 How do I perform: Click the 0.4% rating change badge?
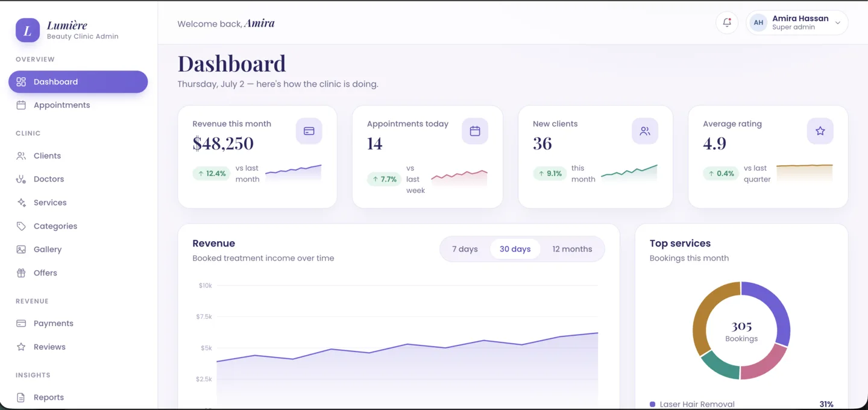721,174
